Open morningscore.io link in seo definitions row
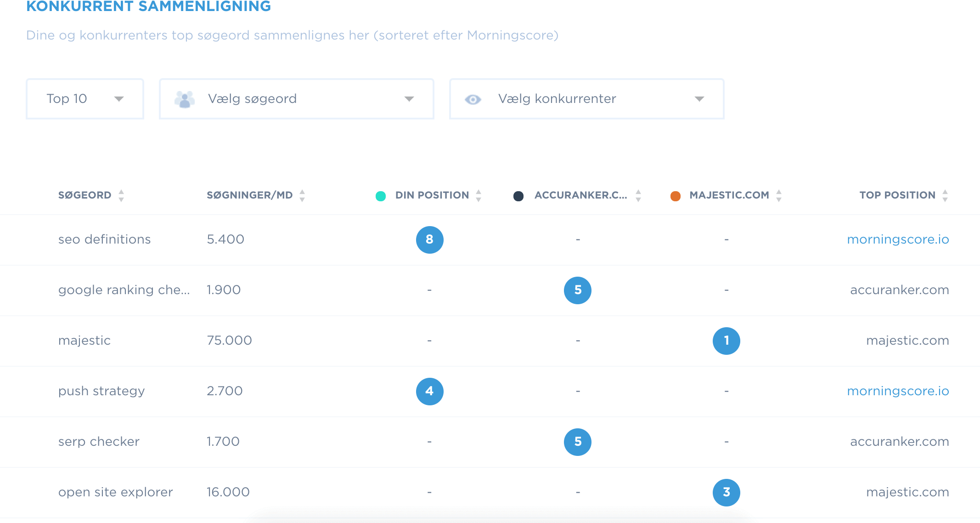 click(x=898, y=239)
